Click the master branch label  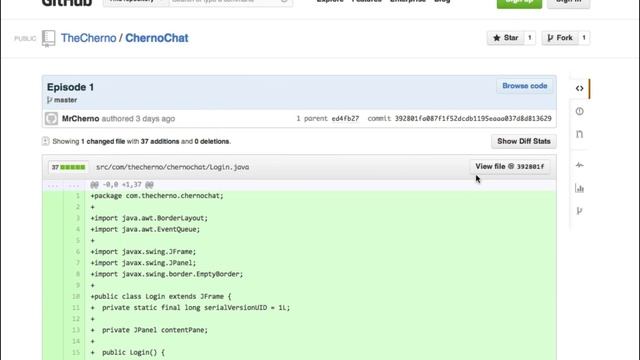pyautogui.click(x=65, y=100)
